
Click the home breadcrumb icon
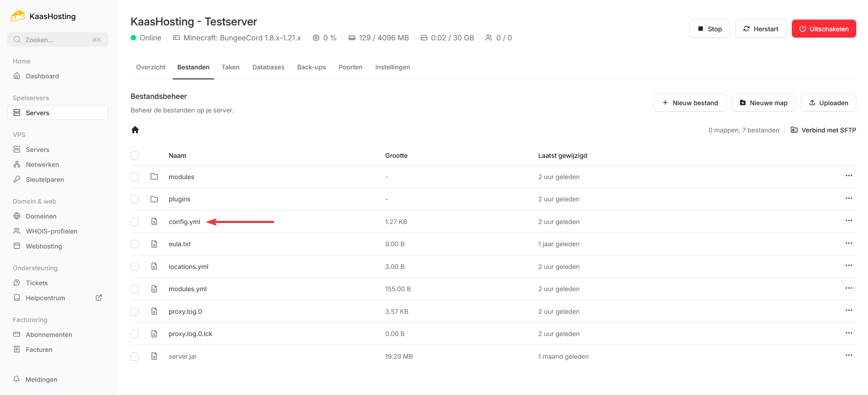(135, 130)
